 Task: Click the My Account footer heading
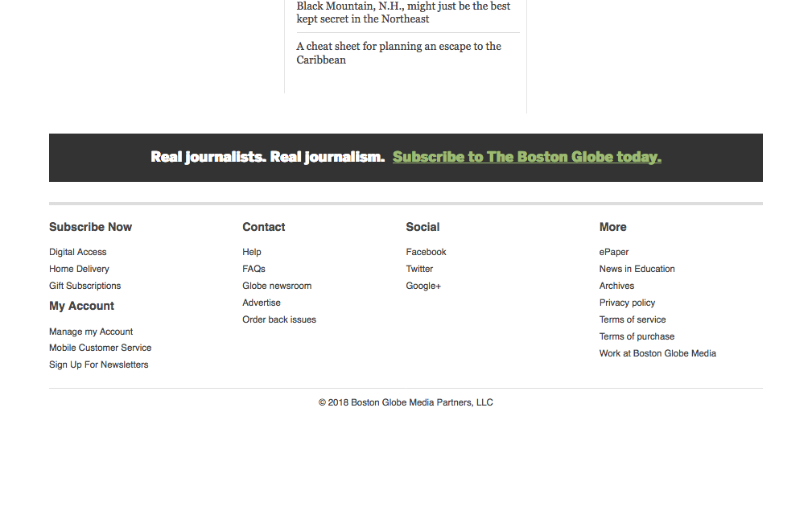(82, 306)
